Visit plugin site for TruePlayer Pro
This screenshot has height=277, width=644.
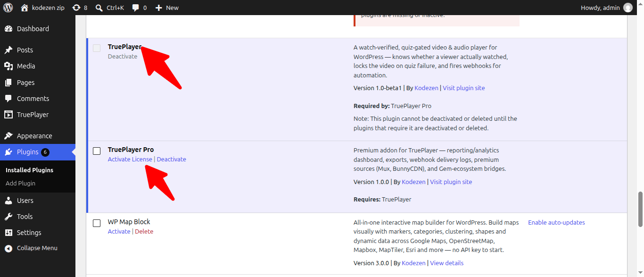click(451, 182)
